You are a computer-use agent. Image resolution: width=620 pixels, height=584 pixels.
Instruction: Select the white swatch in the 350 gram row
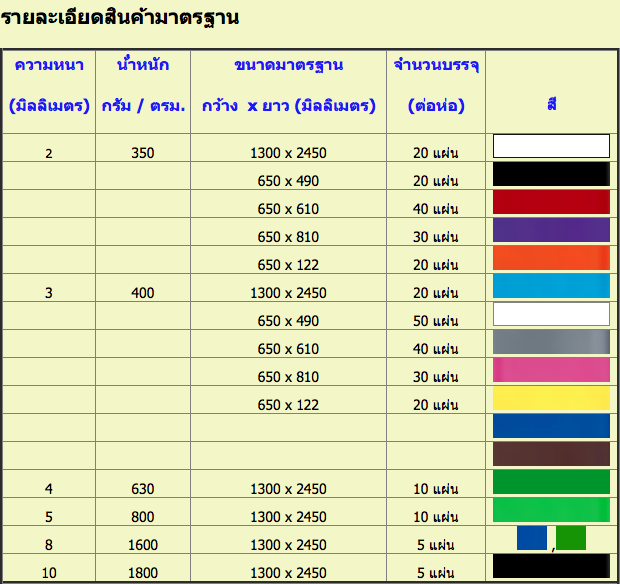(x=551, y=146)
